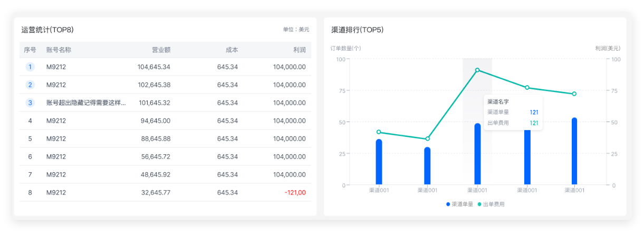Image resolution: width=644 pixels, height=232 pixels.
Task: Click the lowest point on the green line
Action: (x=428, y=139)
